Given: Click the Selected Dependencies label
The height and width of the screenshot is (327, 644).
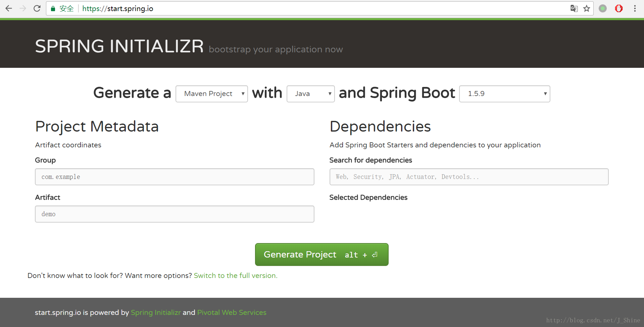Looking at the screenshot, I should pyautogui.click(x=368, y=197).
